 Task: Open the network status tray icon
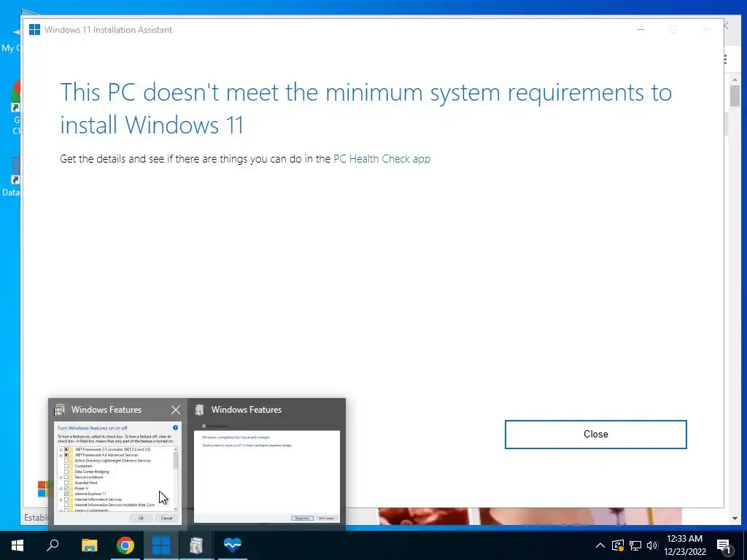[x=635, y=545]
